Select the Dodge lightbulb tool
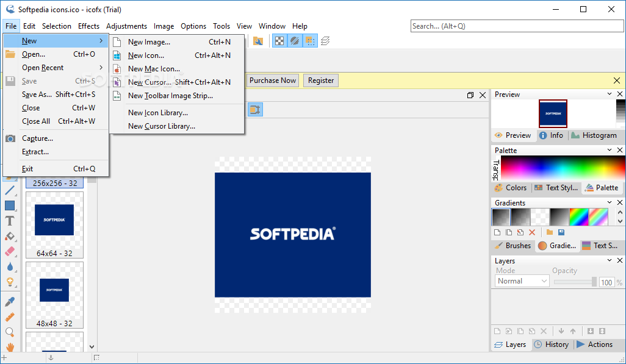The image size is (626, 364). 10,282
